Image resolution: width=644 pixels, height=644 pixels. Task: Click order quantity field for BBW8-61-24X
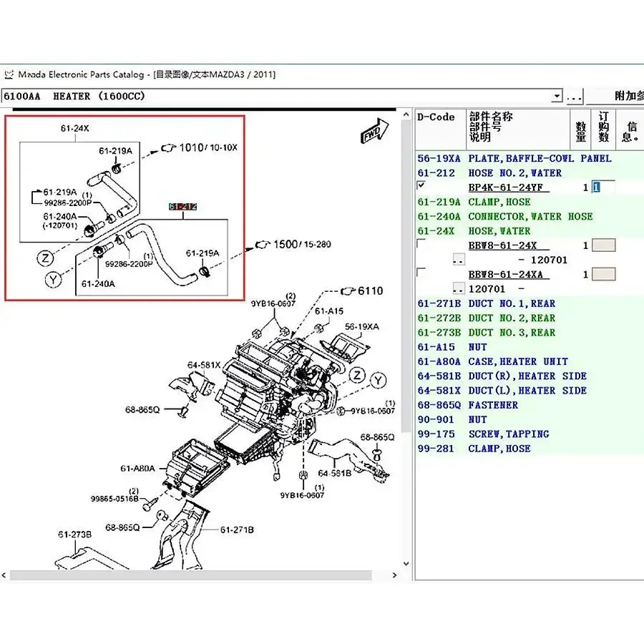tap(603, 245)
